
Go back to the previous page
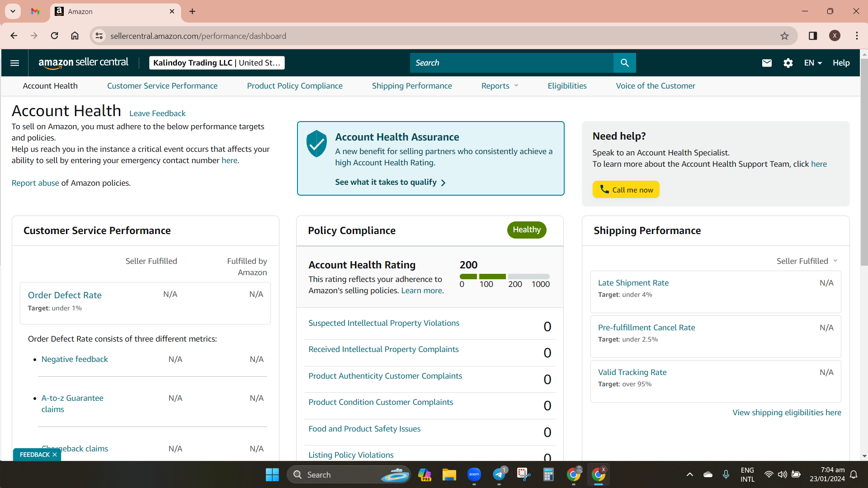14,36
